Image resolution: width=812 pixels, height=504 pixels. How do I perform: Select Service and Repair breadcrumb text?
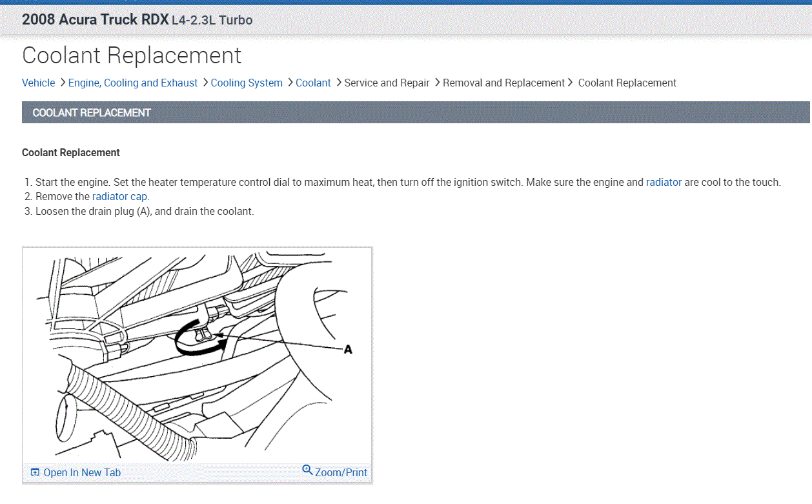click(387, 83)
